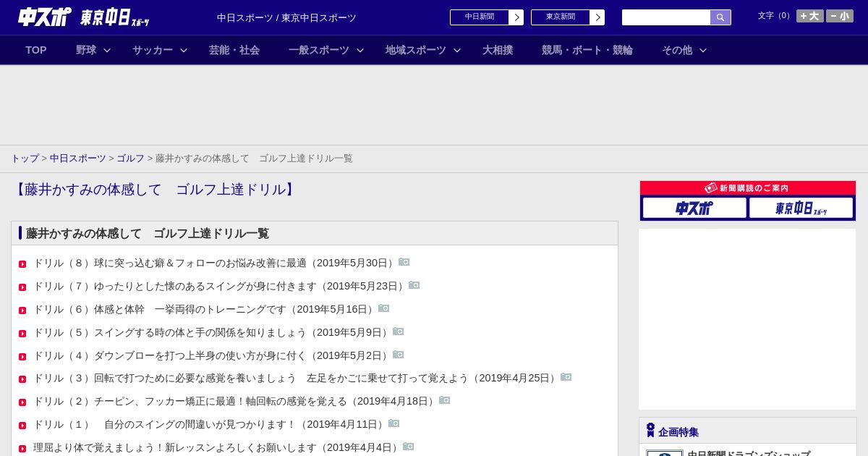The height and width of the screenshot is (456, 868).
Task: Click 中スポ subscription banner button
Action: tap(694, 208)
